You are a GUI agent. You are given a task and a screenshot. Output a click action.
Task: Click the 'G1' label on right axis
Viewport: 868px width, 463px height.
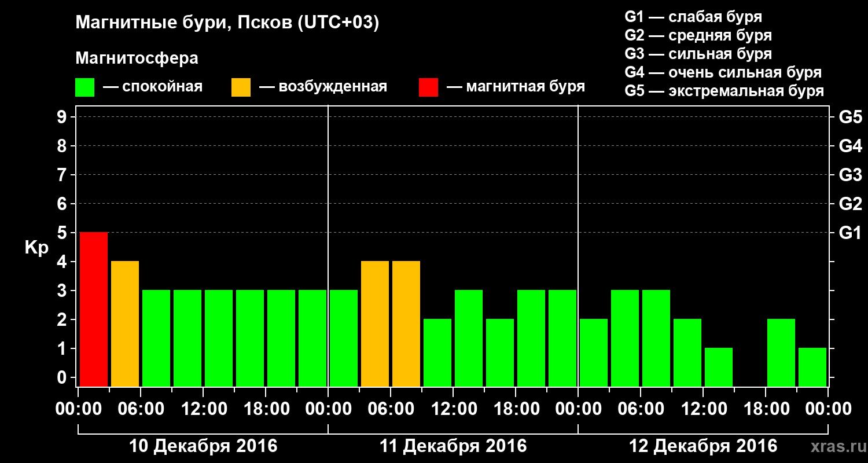pyautogui.click(x=850, y=233)
